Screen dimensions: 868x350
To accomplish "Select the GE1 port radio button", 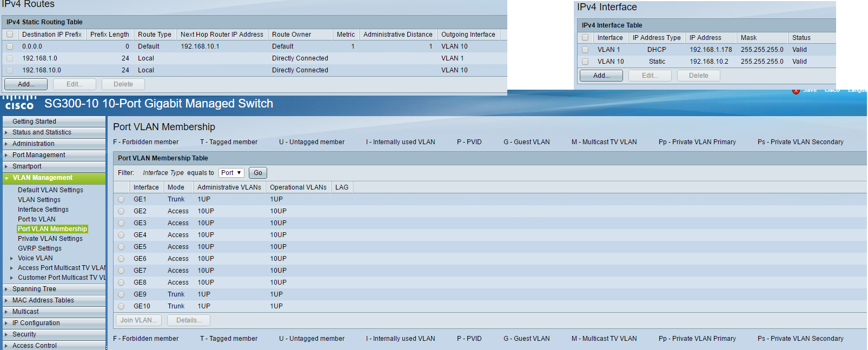I will [x=121, y=199].
